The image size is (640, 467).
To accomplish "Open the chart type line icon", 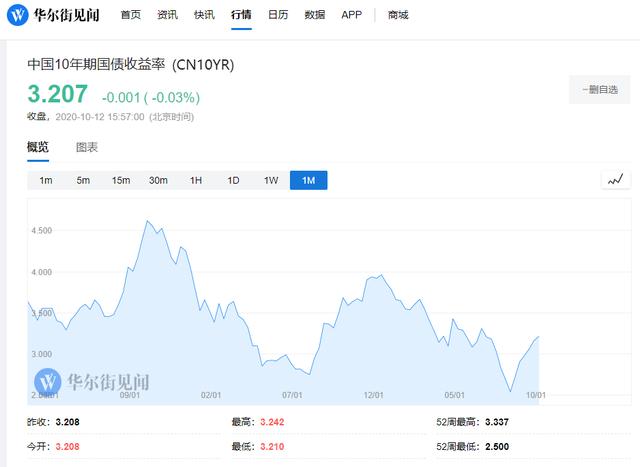I will 616,180.
